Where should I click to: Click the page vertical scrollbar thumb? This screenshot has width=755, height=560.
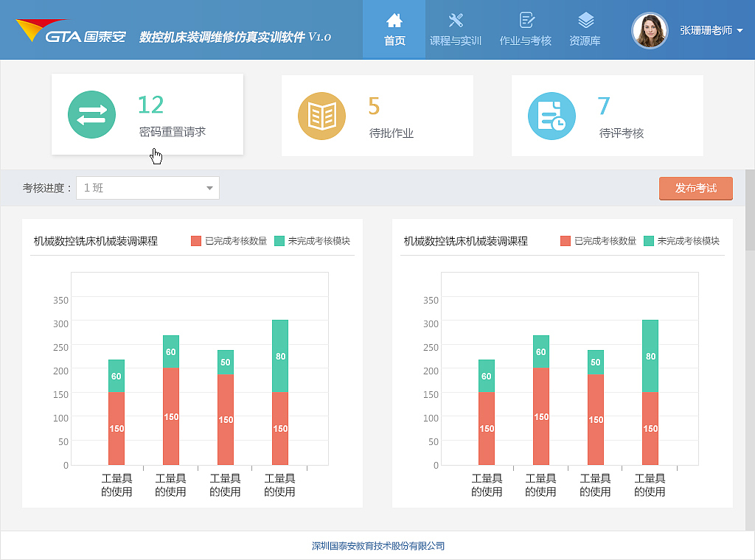point(750,210)
